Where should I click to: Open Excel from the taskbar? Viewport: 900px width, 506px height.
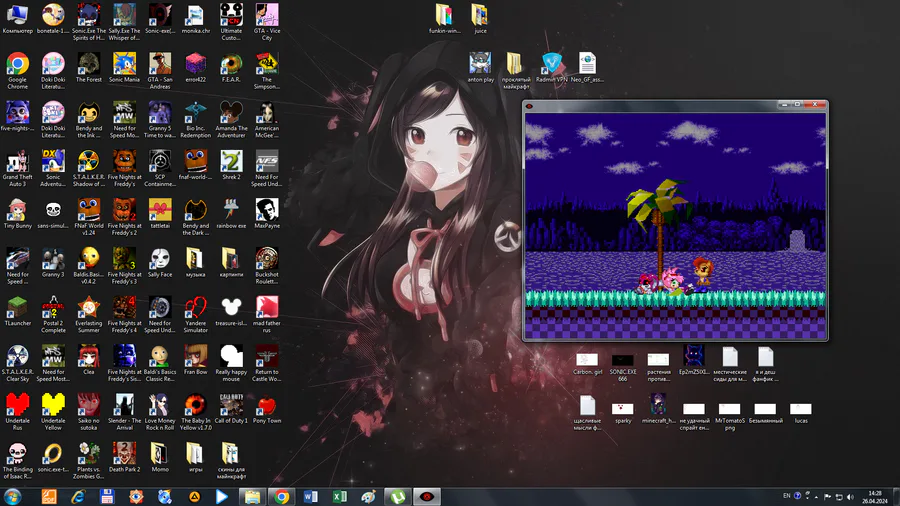340,497
